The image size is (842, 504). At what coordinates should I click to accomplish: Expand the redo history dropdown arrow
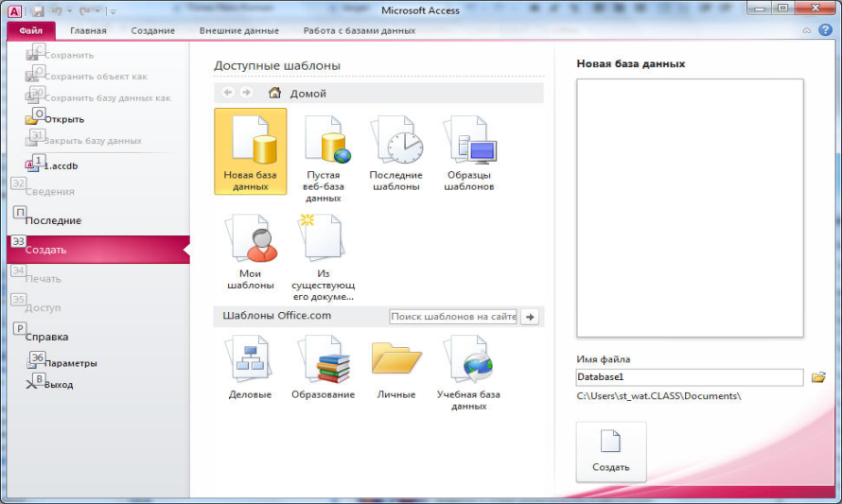point(97,10)
